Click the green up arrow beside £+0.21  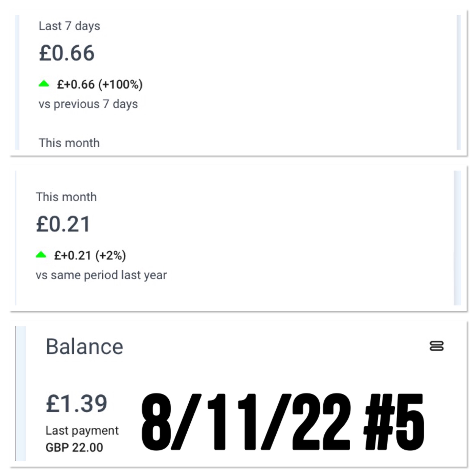41,255
